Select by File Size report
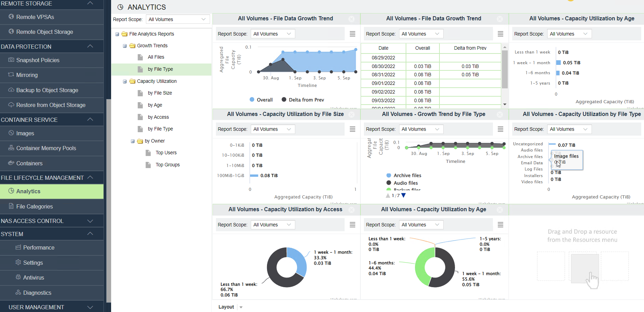Screen dimensions: 644x312 click(160, 93)
